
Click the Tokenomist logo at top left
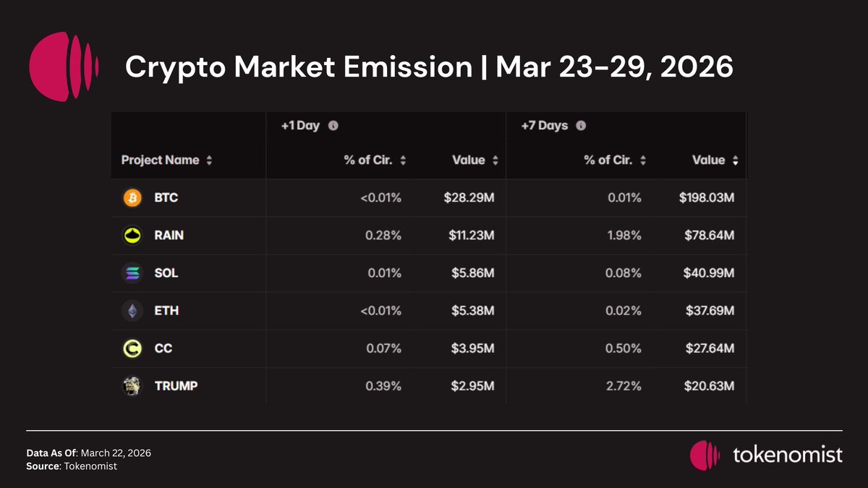[x=62, y=67]
